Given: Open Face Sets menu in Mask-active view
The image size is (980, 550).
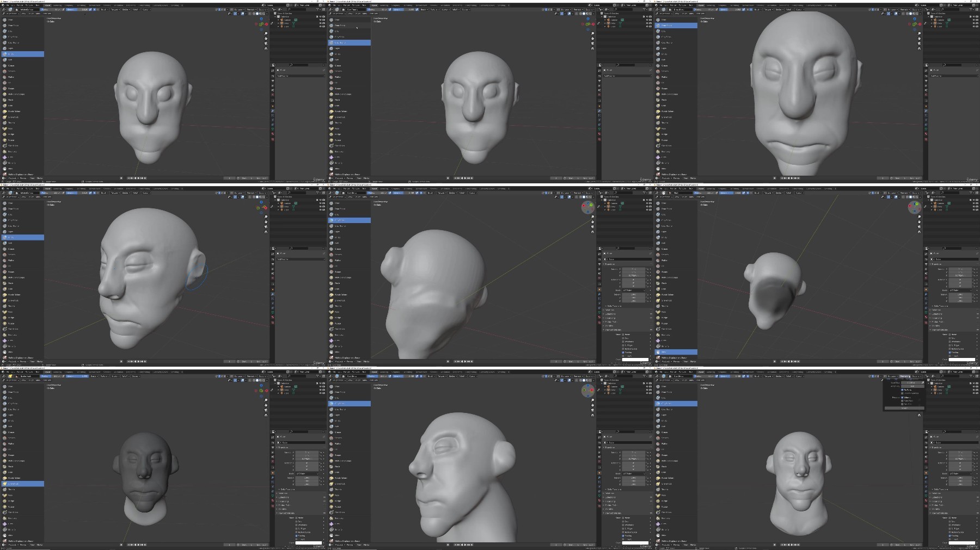Looking at the screenshot, I should point(701,197).
